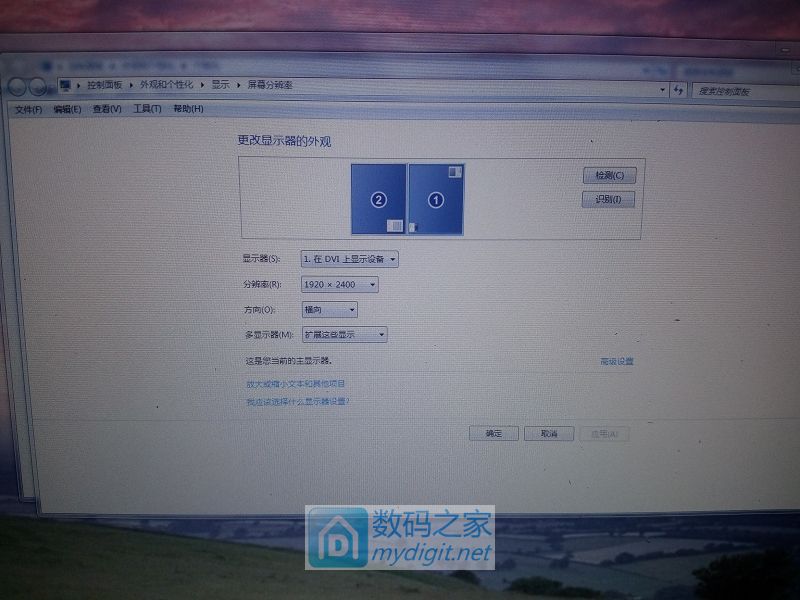The width and height of the screenshot is (800, 600).
Task: Click the Back navigation arrow
Action: (x=18, y=88)
